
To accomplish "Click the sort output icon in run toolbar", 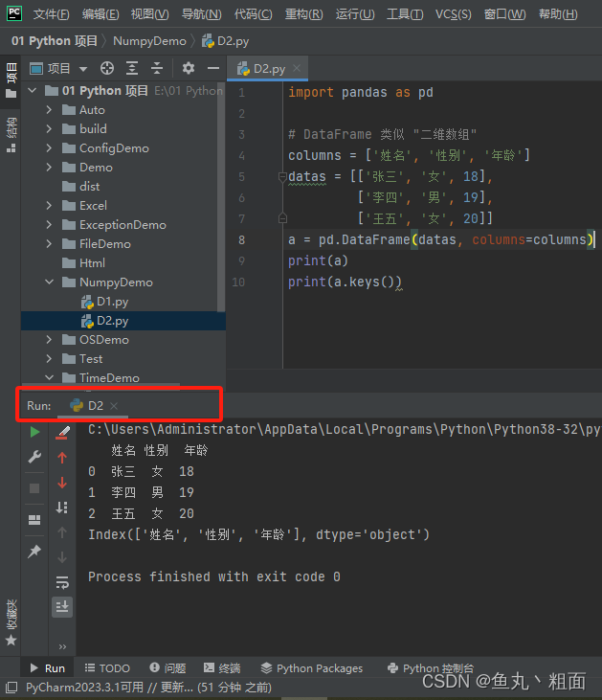I will click(62, 508).
